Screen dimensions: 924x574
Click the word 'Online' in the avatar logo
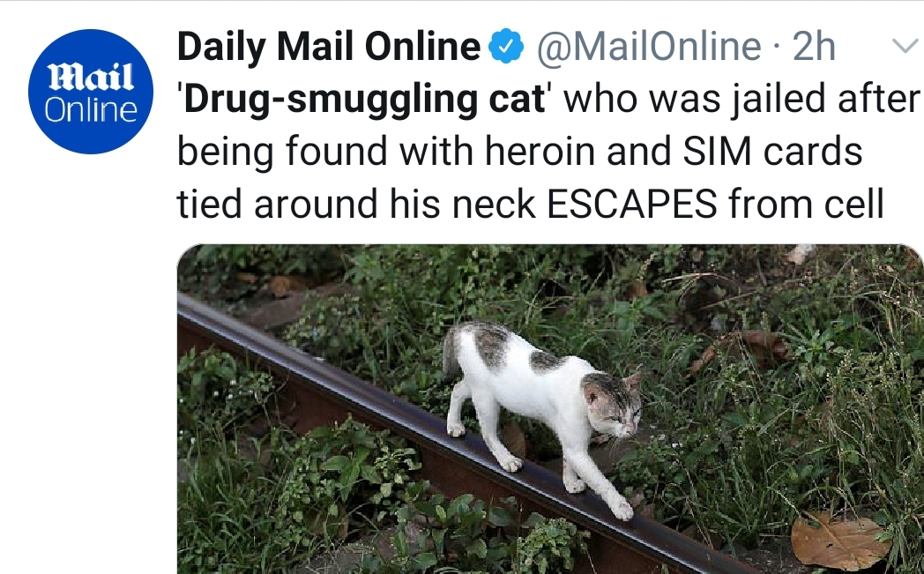[x=91, y=110]
